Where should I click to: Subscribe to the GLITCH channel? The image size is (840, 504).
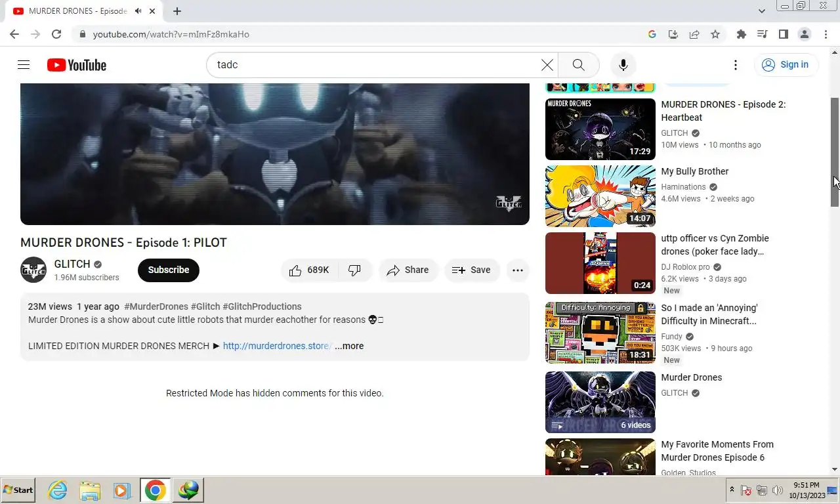tap(169, 270)
